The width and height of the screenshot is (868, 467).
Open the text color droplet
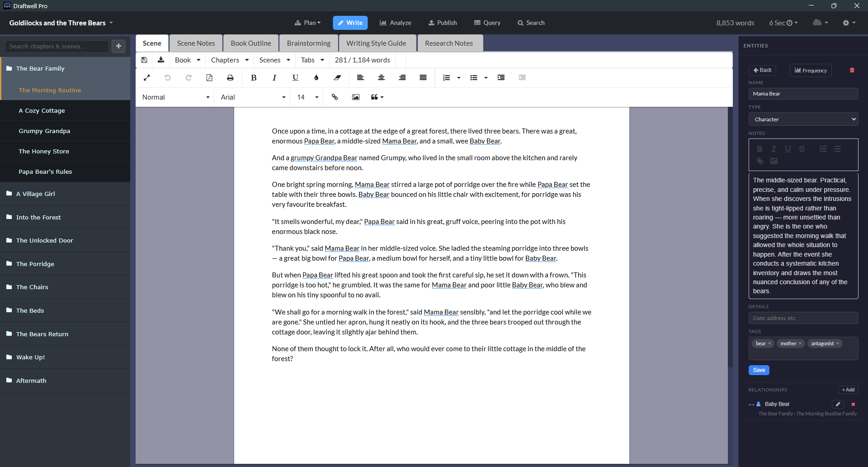click(316, 78)
